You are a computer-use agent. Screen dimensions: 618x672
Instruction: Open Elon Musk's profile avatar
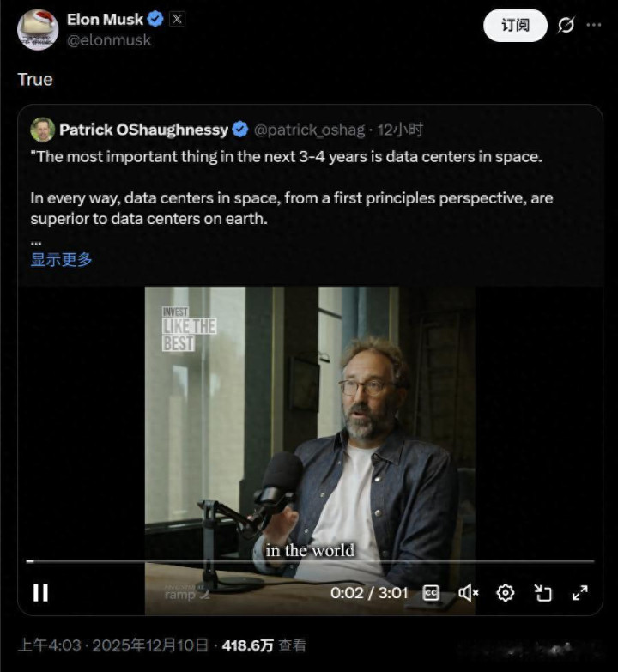point(38,29)
